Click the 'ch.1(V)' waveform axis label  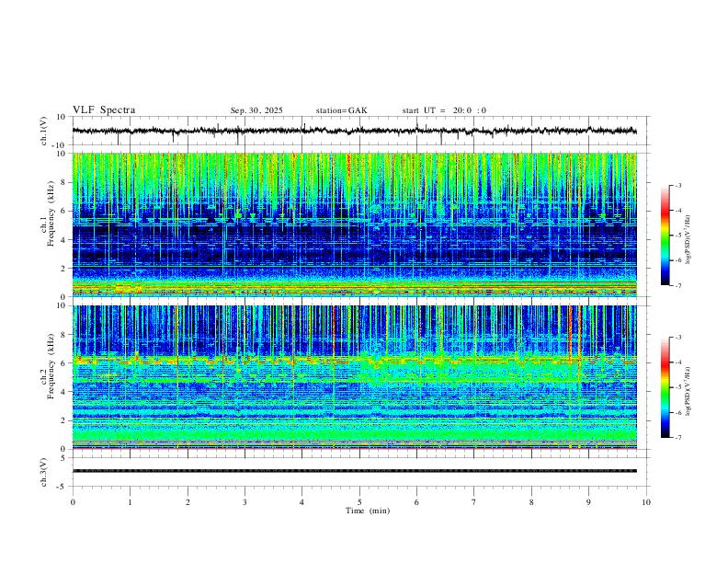[44, 131]
